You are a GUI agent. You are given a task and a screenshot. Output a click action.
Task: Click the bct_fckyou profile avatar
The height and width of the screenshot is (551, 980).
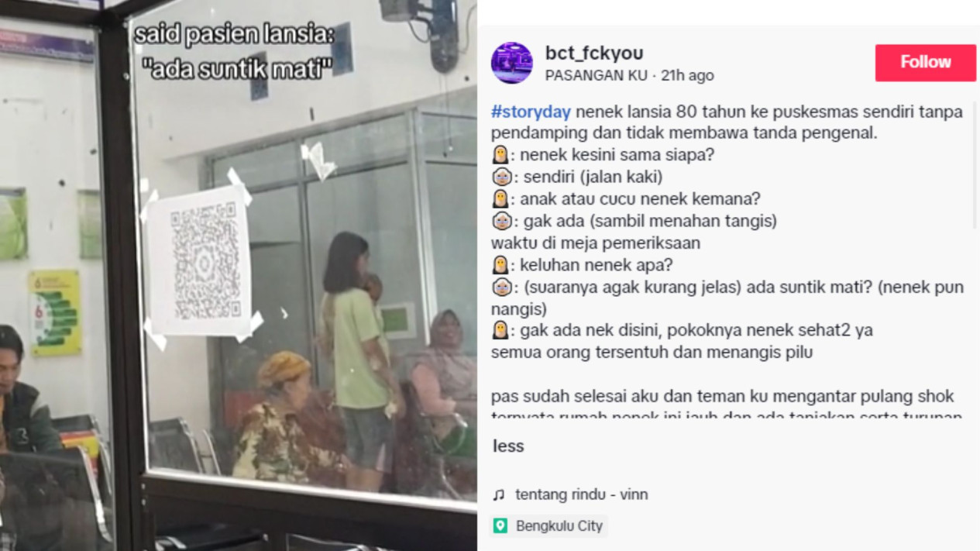pyautogui.click(x=511, y=63)
